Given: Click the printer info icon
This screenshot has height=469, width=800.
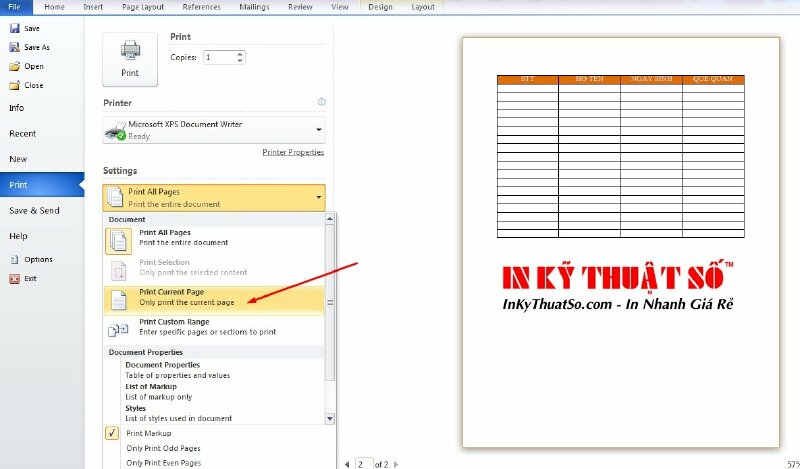Looking at the screenshot, I should pyautogui.click(x=321, y=103).
